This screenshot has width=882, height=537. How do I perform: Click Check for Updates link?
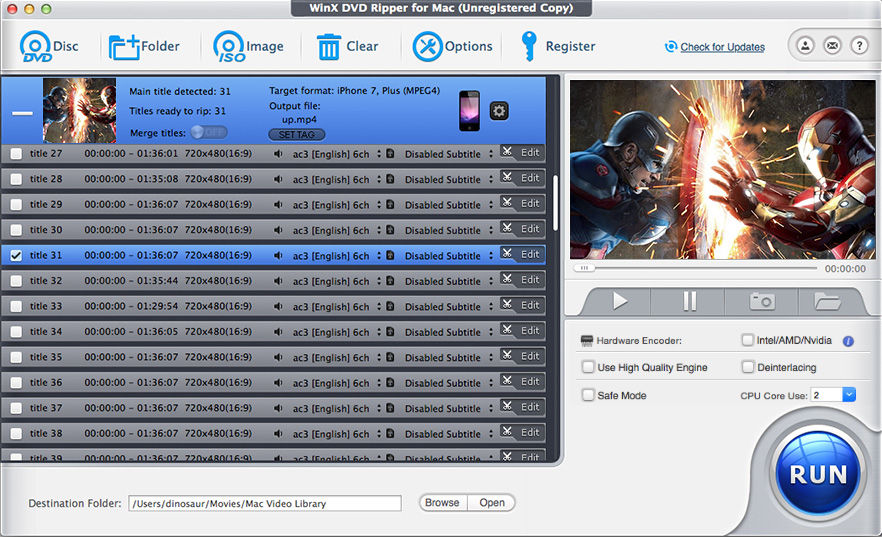[x=722, y=47]
